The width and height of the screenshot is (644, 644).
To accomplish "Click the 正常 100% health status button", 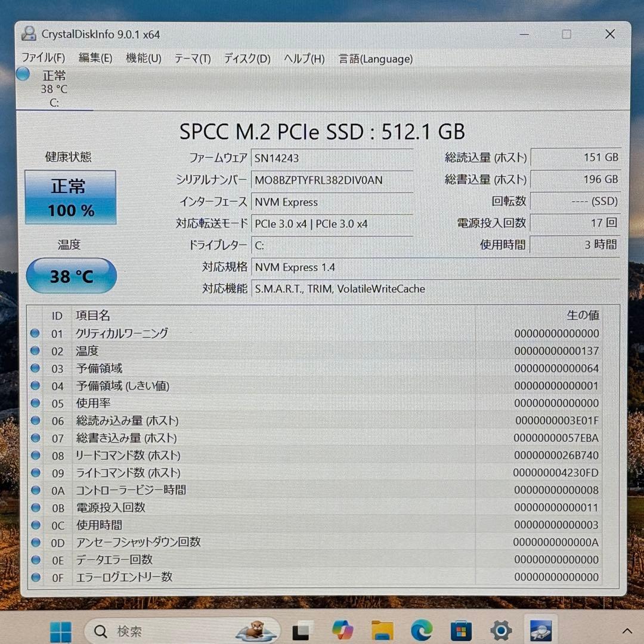I will tap(70, 197).
